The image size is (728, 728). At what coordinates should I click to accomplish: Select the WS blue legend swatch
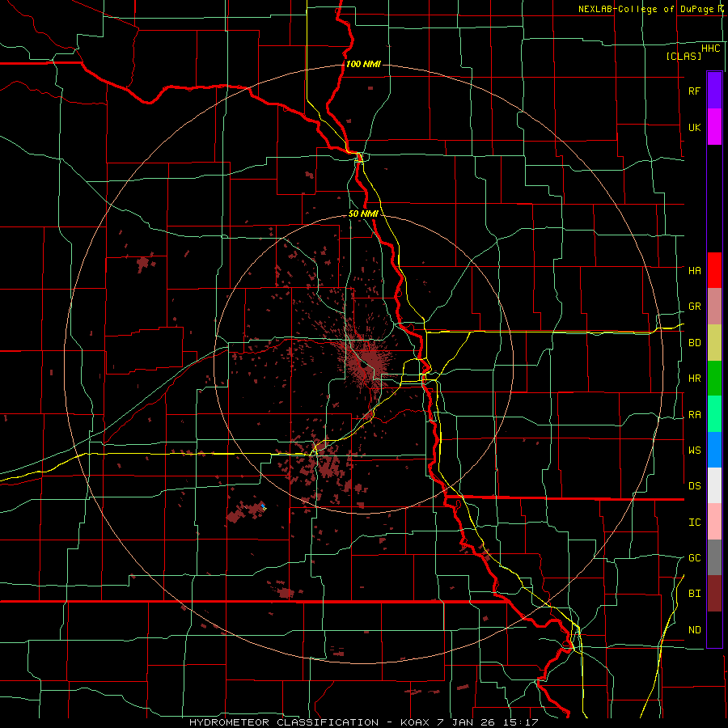[714, 450]
